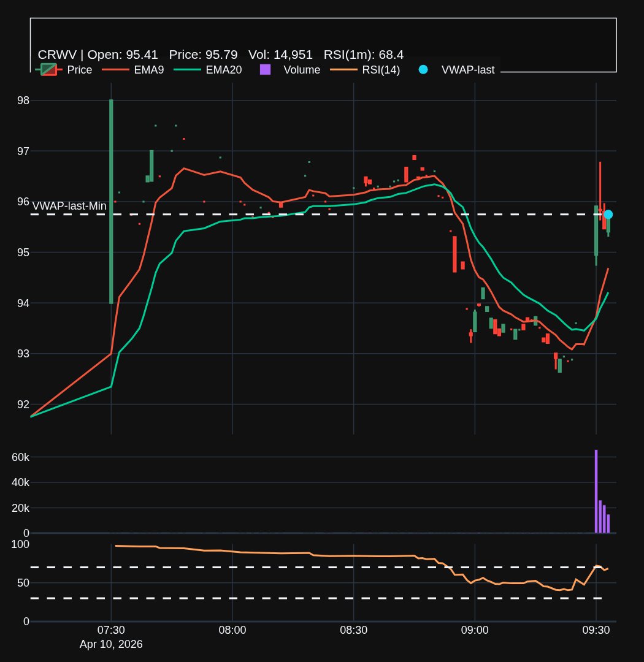Click the 40k volume axis label
Viewport: 644px width, 662px height.
pyautogui.click(x=21, y=482)
